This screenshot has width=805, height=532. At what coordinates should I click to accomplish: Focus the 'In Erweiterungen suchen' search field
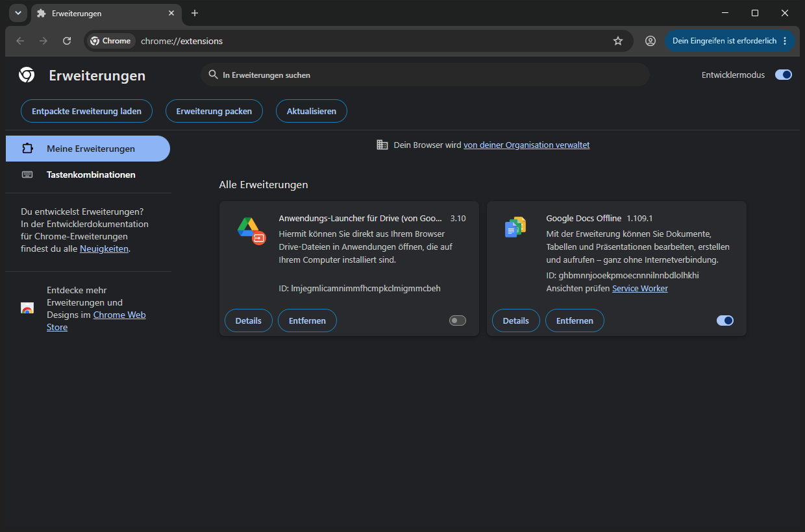pos(425,75)
